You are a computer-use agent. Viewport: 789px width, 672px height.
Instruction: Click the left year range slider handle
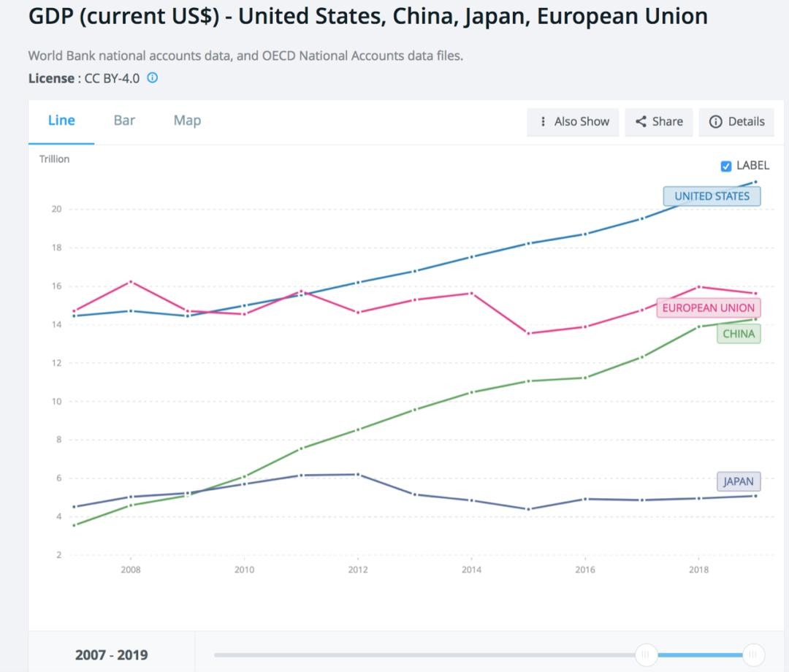point(646,654)
